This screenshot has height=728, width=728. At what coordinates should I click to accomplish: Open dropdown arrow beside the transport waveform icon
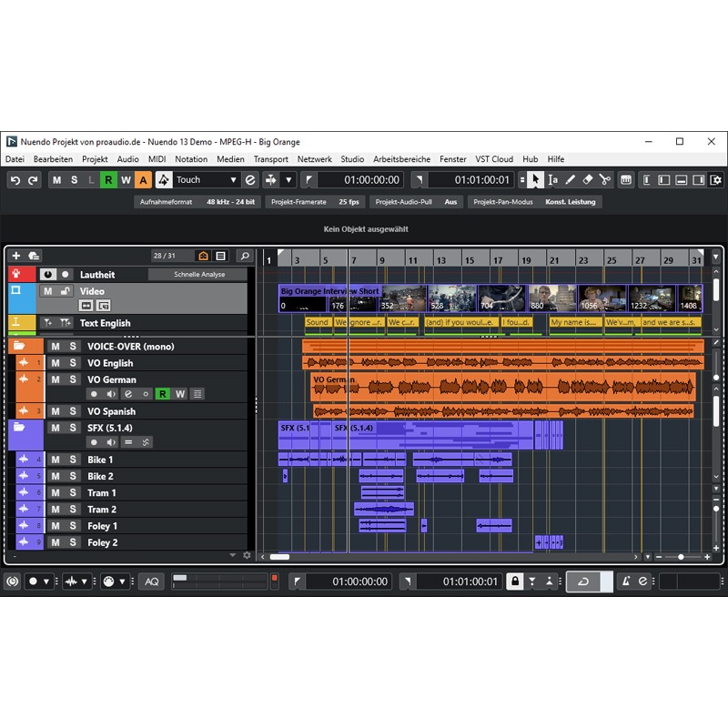point(84,581)
